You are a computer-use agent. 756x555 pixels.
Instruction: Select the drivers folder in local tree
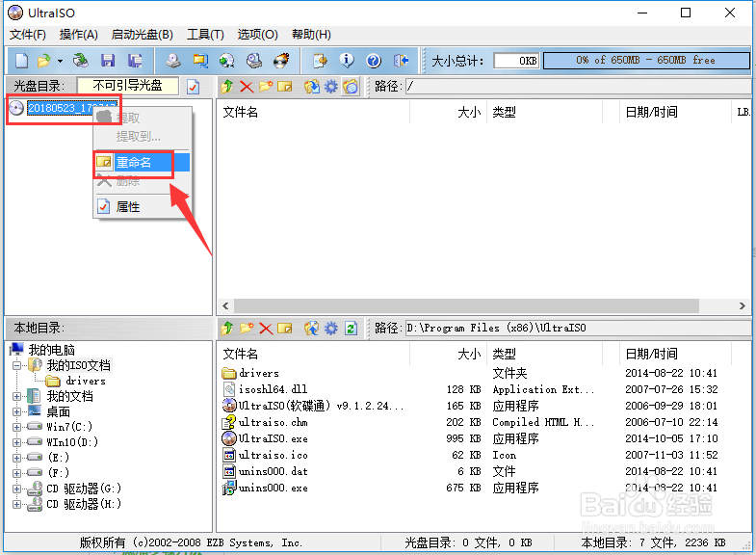[x=86, y=381]
